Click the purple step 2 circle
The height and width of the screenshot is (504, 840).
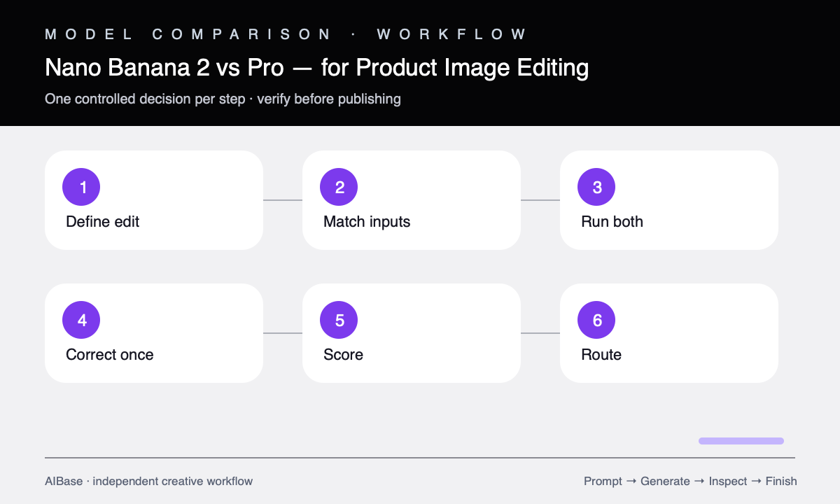point(339,187)
